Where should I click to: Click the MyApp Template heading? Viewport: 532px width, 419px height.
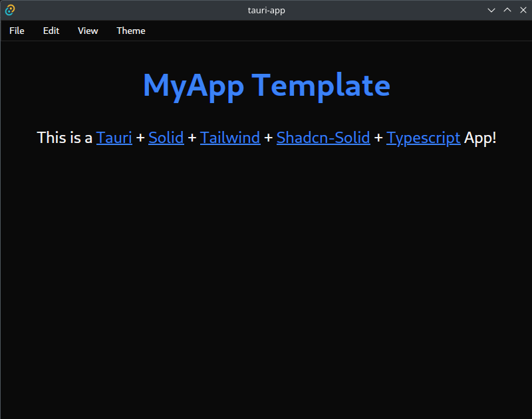click(x=267, y=86)
